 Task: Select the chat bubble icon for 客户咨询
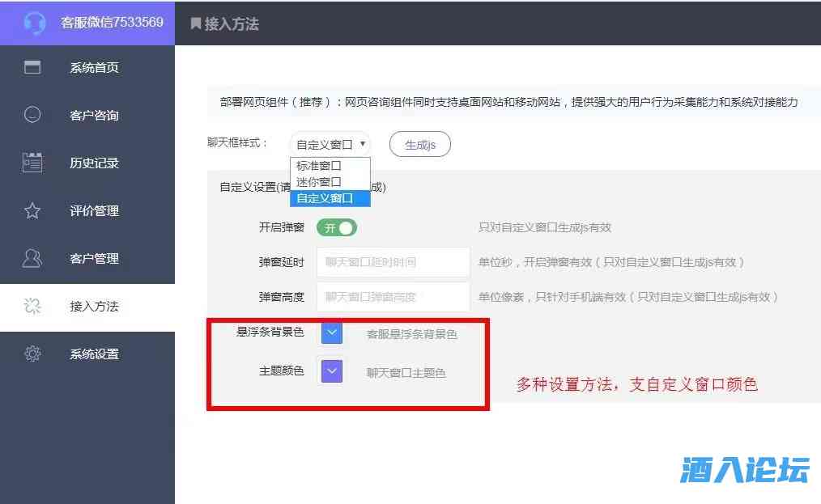click(x=31, y=116)
